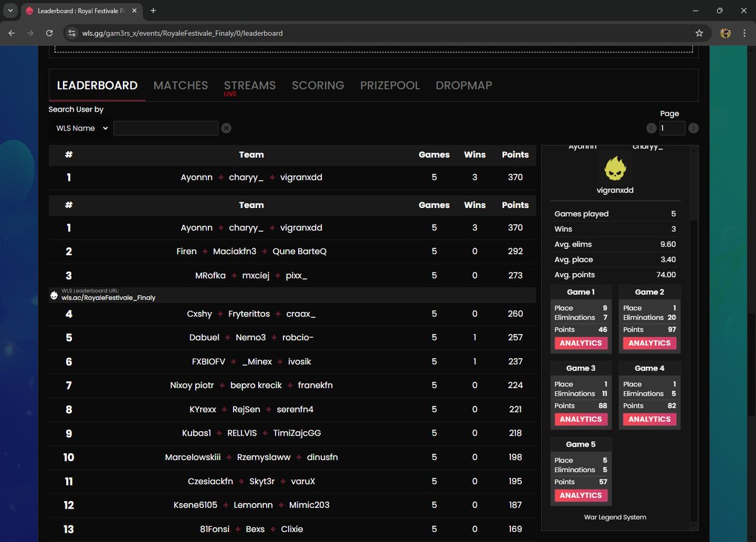The height and width of the screenshot is (542, 756).
Task: Select rank 8 team KYrexx row
Action: coord(292,410)
